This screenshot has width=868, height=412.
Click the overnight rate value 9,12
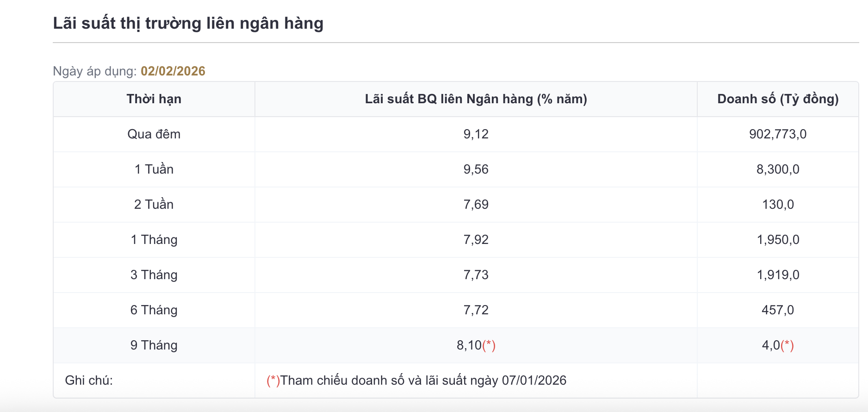coord(476,134)
